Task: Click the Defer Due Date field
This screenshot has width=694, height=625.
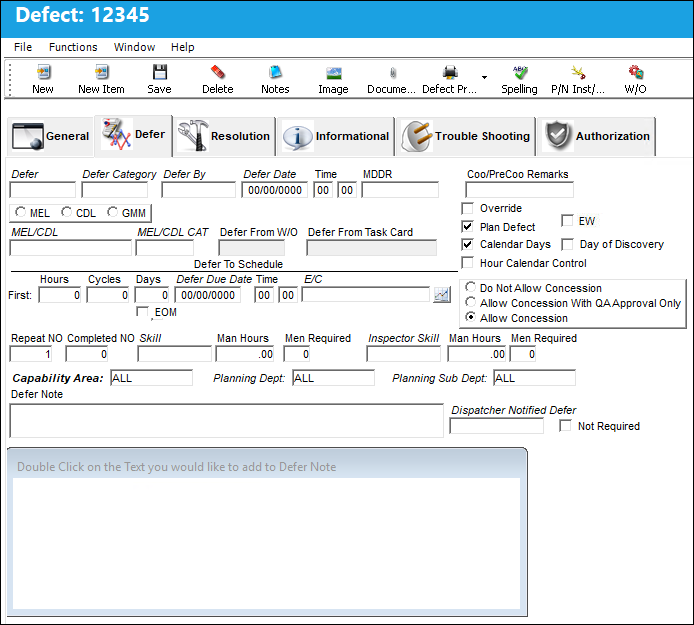Action: [208, 295]
